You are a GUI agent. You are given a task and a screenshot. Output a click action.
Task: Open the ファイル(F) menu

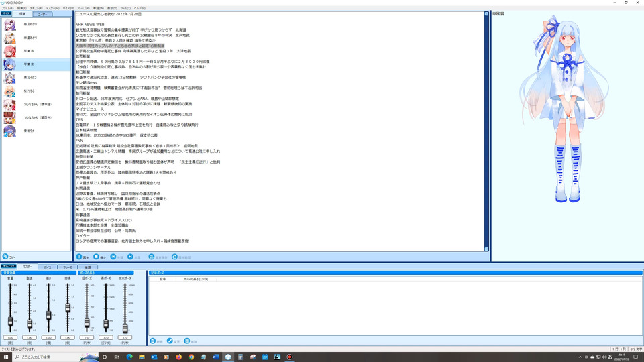pos(7,8)
